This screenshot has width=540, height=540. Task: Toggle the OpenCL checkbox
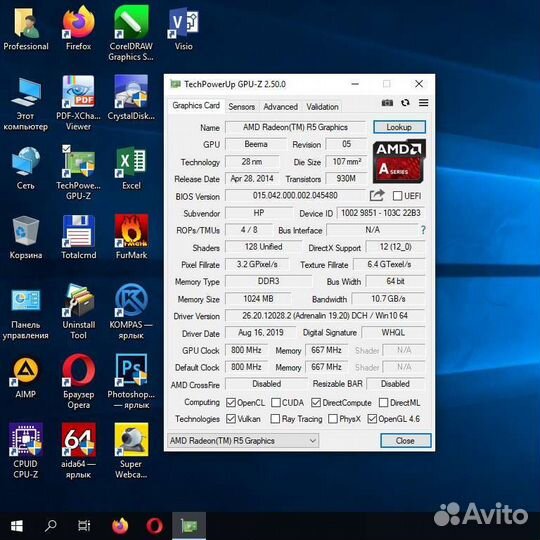[230, 403]
